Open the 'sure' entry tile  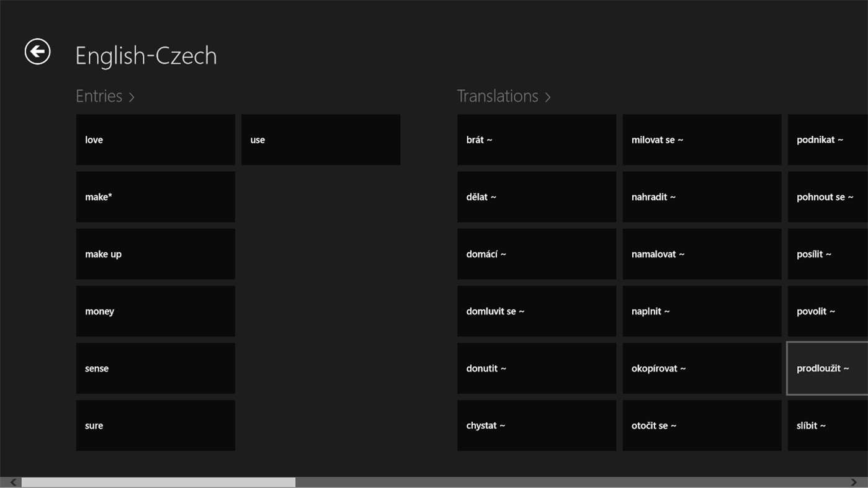click(x=155, y=425)
